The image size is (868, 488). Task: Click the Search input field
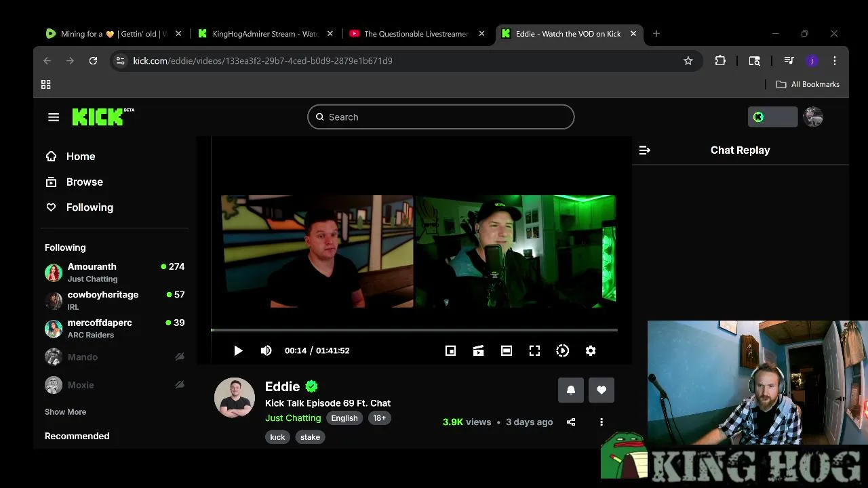tap(441, 117)
